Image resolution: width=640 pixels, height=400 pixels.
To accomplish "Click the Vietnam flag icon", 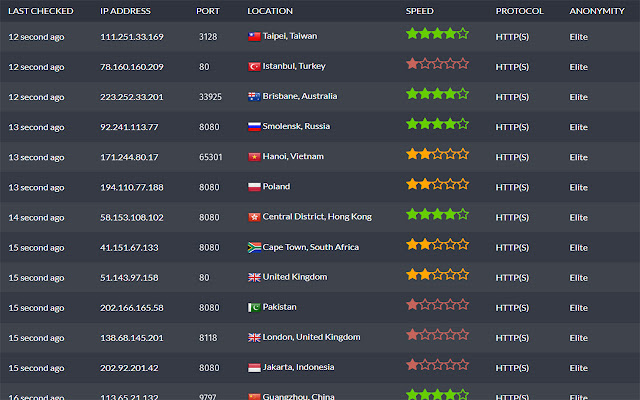I will pos(254,157).
